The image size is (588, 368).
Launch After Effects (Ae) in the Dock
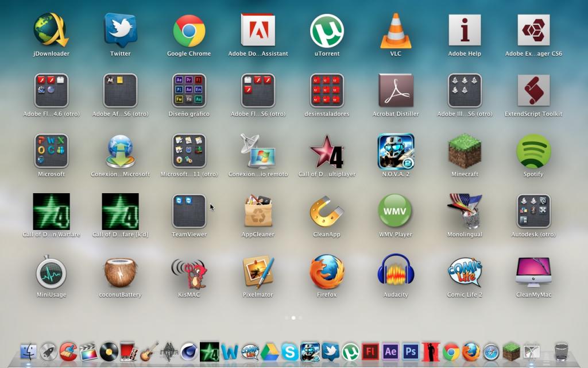point(390,352)
